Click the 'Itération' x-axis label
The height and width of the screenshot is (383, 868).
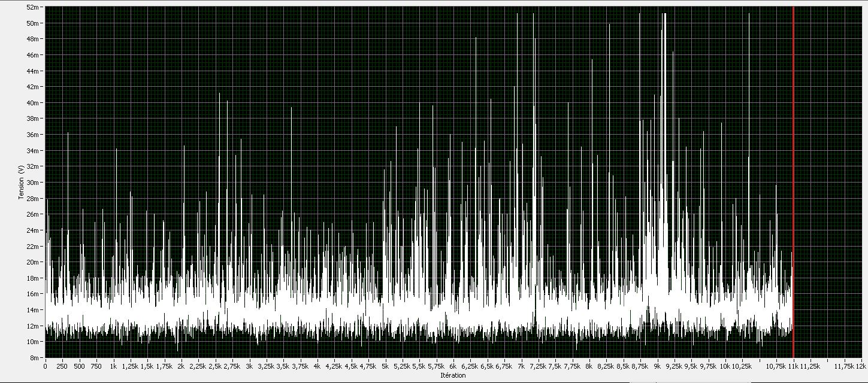click(x=453, y=376)
